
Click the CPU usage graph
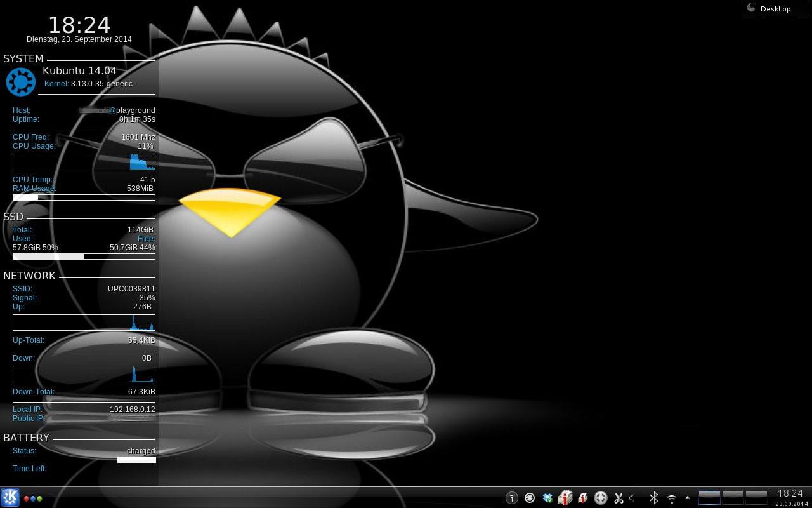click(84, 162)
